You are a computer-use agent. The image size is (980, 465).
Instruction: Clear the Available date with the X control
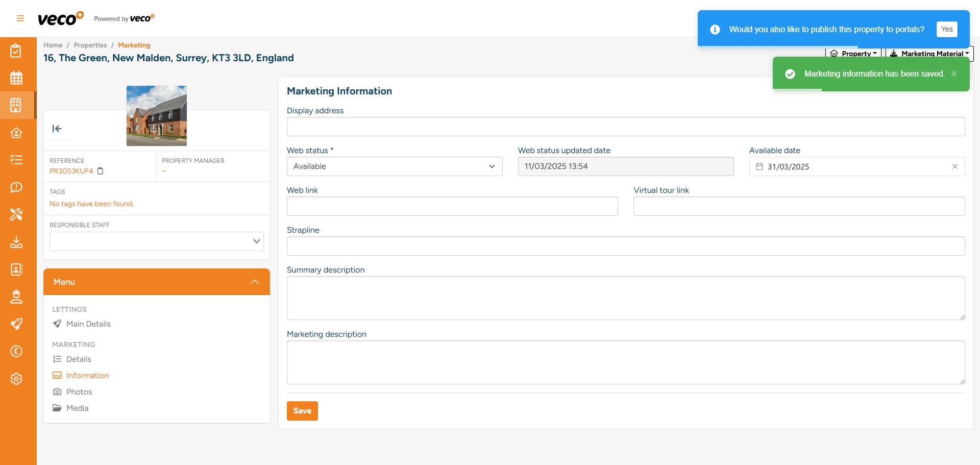pos(955,166)
